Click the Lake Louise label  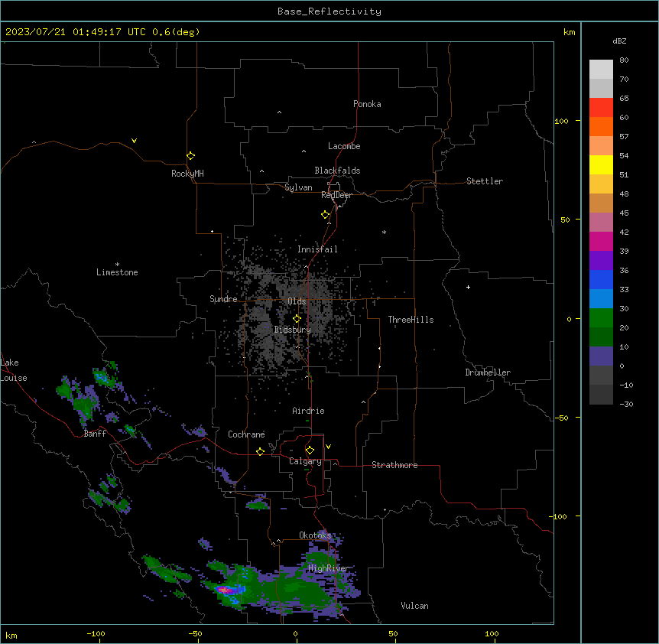pyautogui.click(x=14, y=370)
